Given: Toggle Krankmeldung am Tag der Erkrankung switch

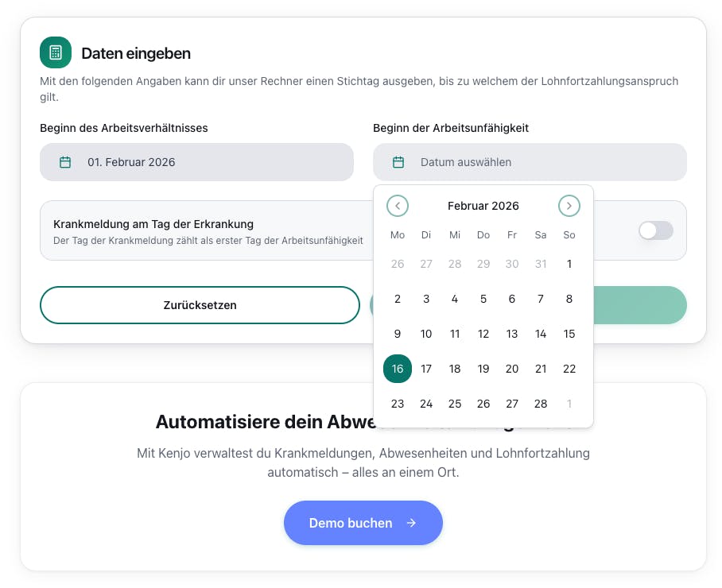Looking at the screenshot, I should [656, 230].
